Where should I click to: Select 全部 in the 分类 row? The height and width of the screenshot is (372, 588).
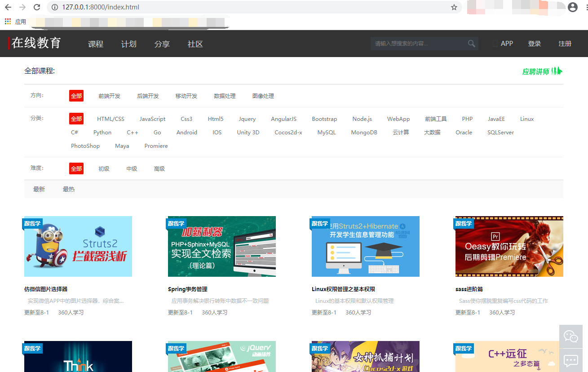point(76,119)
